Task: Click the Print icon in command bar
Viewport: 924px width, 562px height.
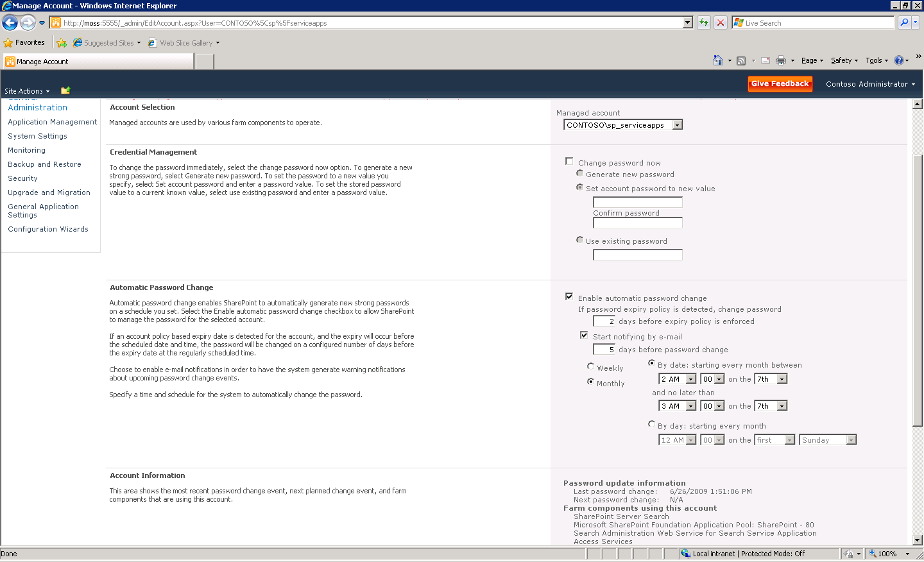Action: (780, 60)
